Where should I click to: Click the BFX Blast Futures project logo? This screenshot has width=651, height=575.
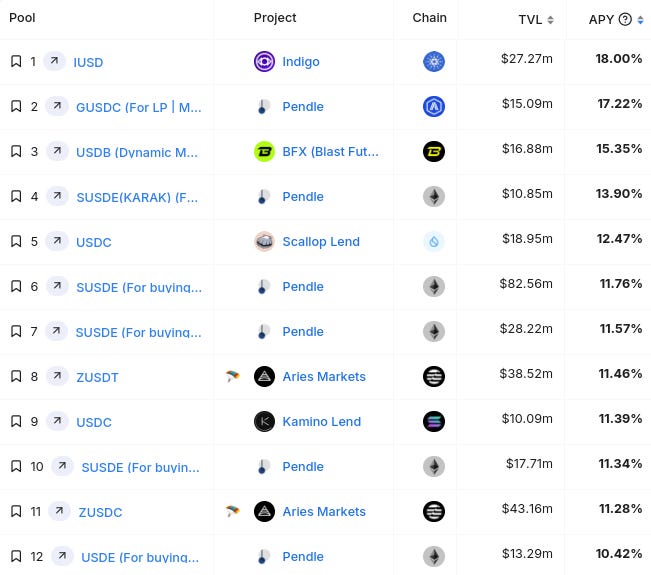[x=264, y=152]
